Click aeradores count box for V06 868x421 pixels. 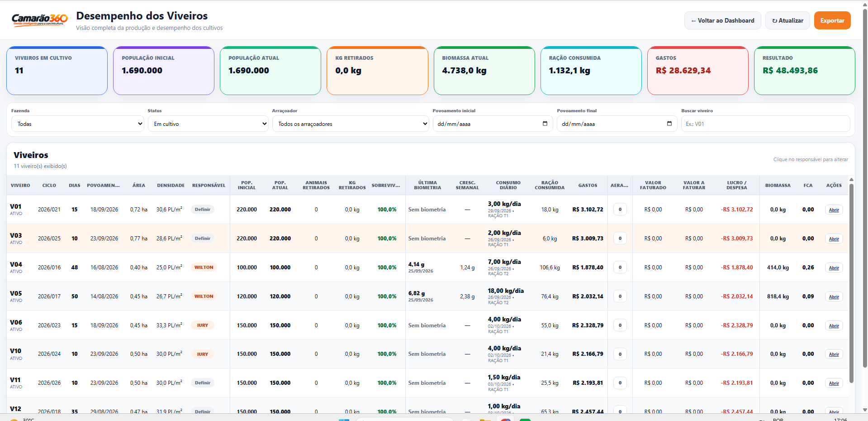pos(620,325)
